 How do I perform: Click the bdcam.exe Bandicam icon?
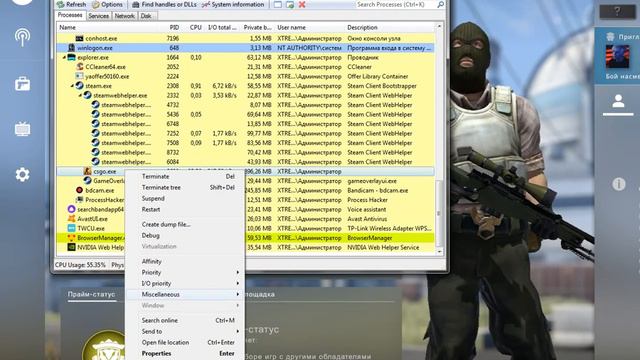(80, 190)
